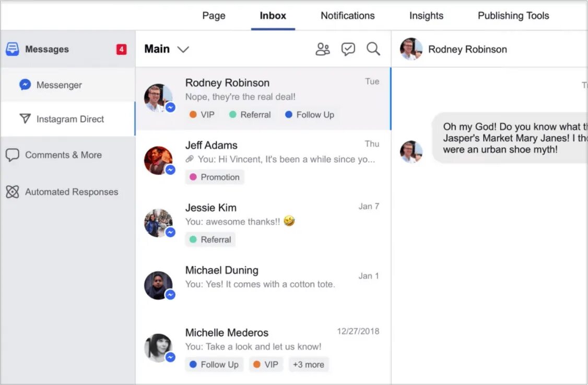
Task: Go to the Insights tab
Action: point(426,16)
